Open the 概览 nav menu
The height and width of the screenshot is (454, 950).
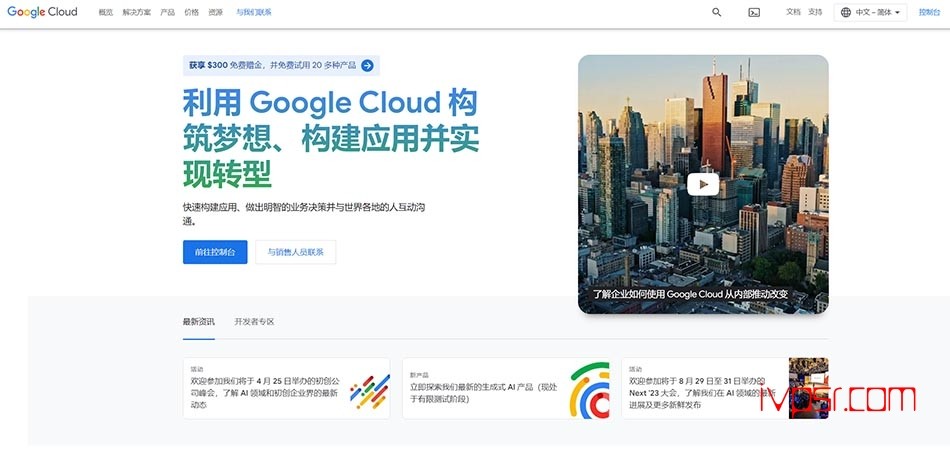[106, 12]
